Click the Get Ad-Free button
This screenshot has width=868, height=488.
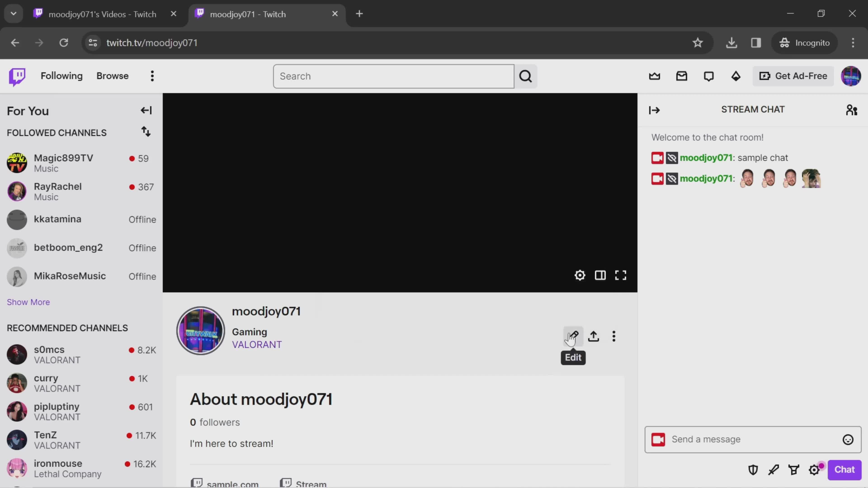793,76
